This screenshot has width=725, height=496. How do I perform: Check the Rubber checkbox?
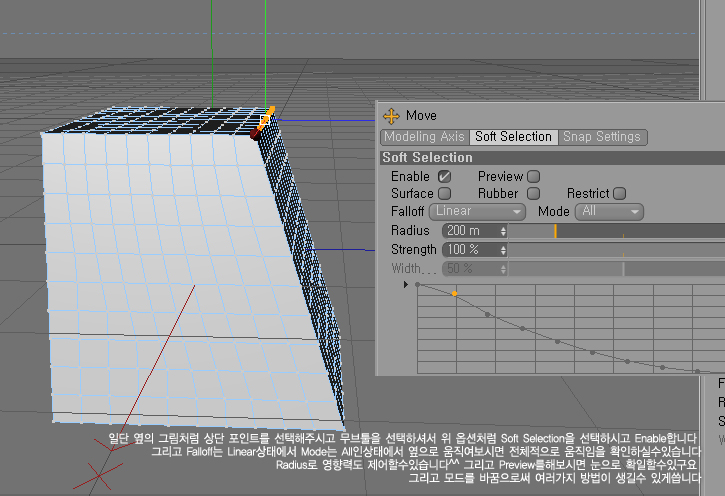533,193
